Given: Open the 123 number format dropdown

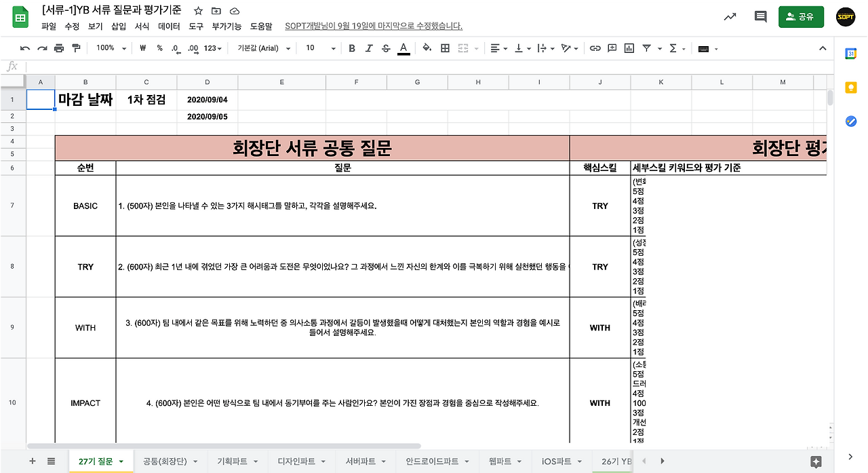Looking at the screenshot, I should click(x=214, y=48).
